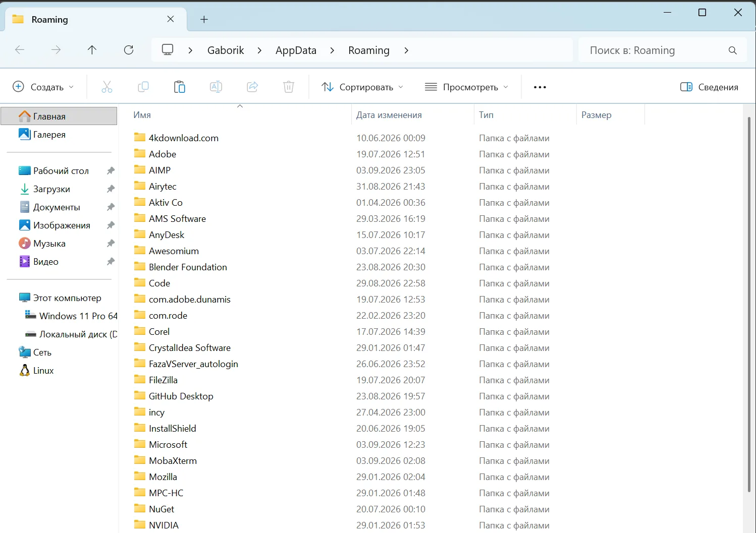Click the Share icon in toolbar
The image size is (756, 533).
click(252, 87)
